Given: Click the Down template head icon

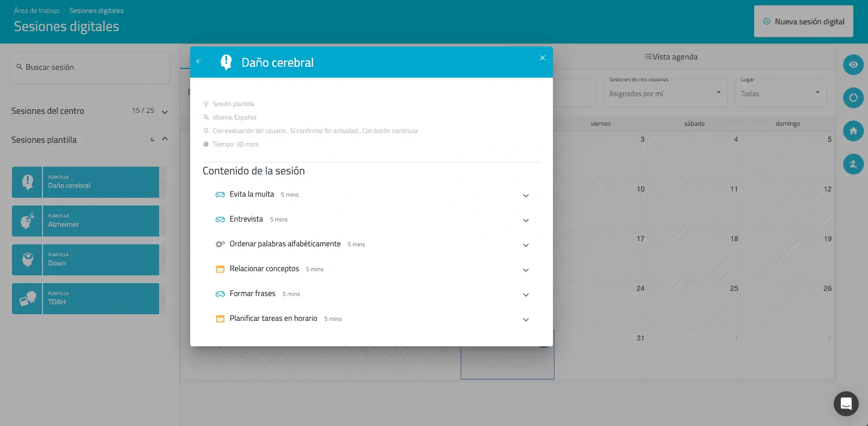Looking at the screenshot, I should click(27, 260).
